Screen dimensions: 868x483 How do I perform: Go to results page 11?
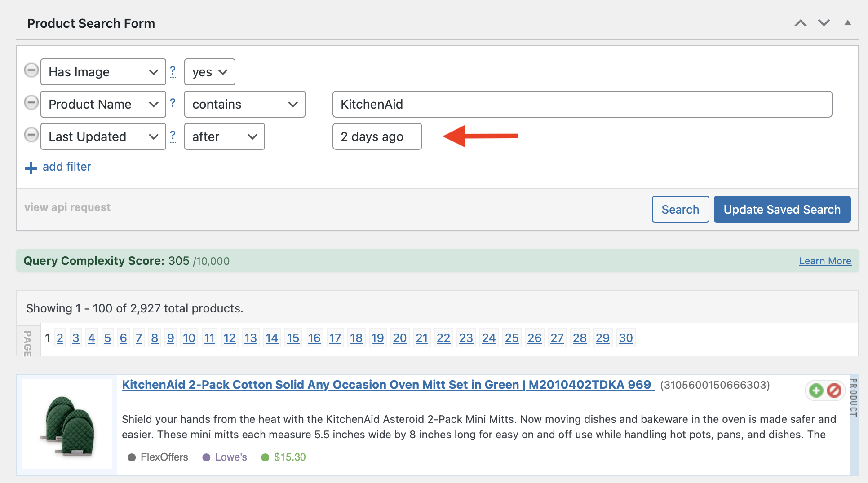pos(209,338)
